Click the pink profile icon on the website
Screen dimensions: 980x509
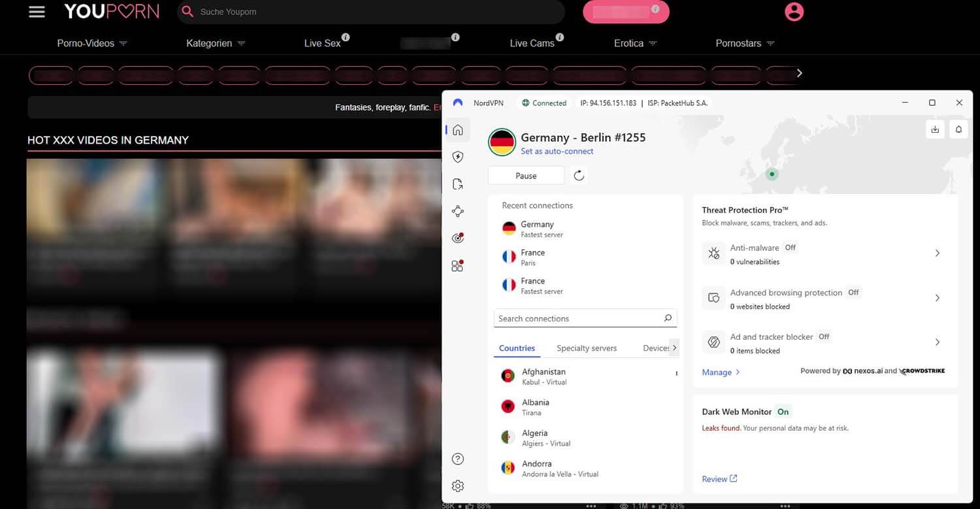794,12
